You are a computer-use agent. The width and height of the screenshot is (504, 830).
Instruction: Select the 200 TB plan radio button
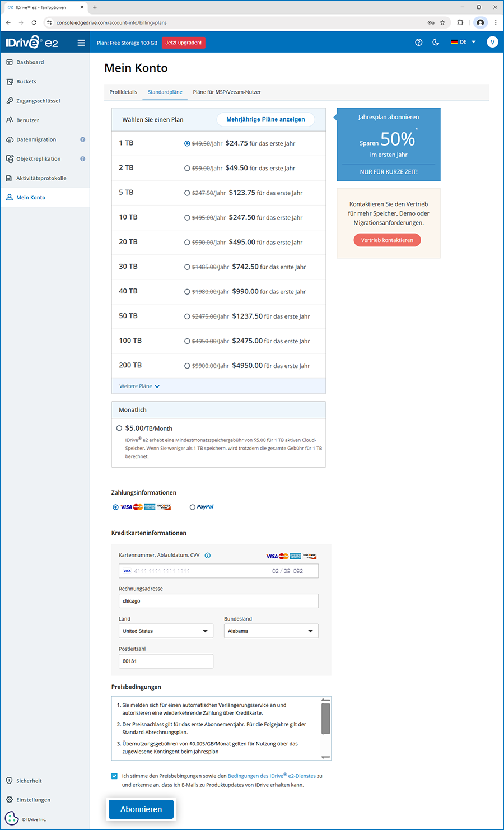tap(187, 366)
